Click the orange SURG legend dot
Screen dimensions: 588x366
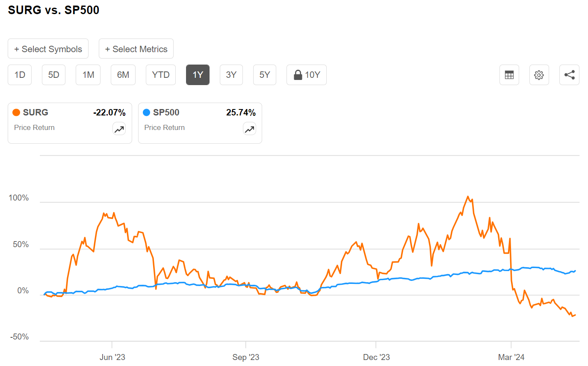pyautogui.click(x=17, y=112)
